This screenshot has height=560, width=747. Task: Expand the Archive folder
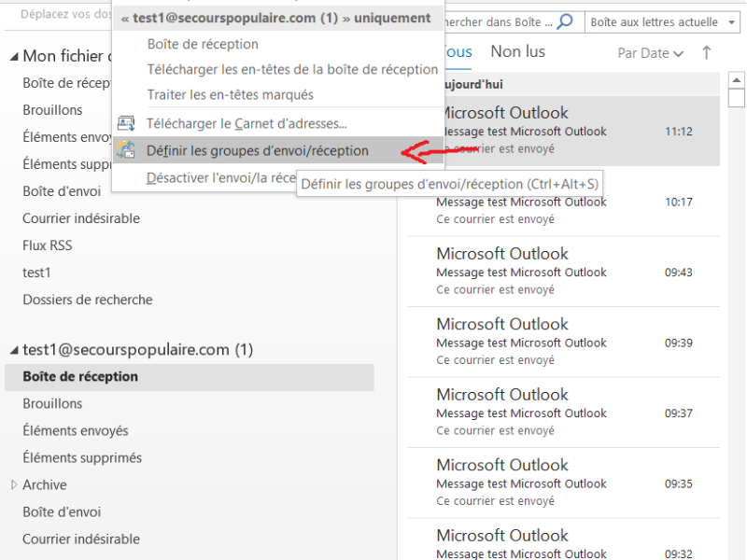pos(14,484)
